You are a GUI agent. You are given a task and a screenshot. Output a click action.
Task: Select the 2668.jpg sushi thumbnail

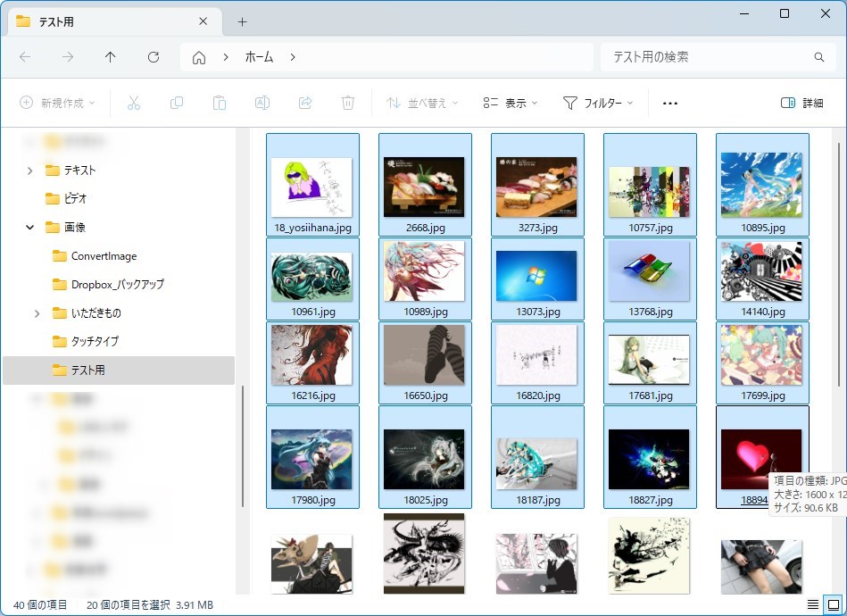pyautogui.click(x=425, y=186)
